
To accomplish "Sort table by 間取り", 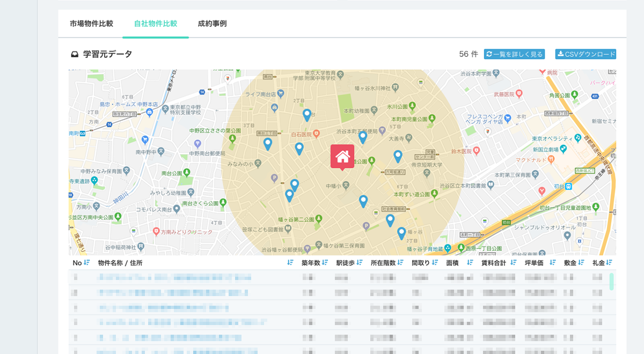I will 434,263.
